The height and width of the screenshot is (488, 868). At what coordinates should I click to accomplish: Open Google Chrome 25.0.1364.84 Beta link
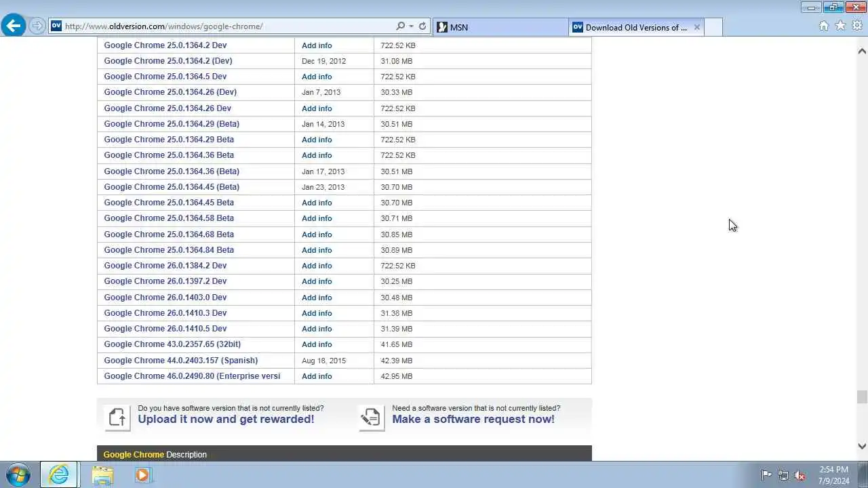click(x=169, y=250)
